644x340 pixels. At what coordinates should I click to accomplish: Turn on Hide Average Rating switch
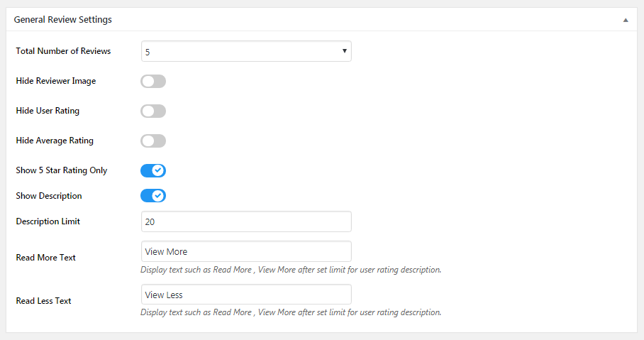coord(153,141)
